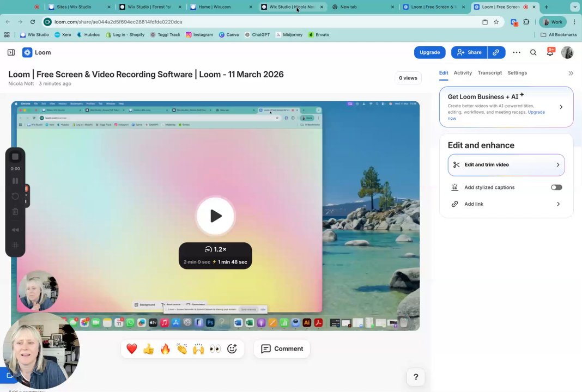Open the Instagram bookmark

(x=199, y=34)
